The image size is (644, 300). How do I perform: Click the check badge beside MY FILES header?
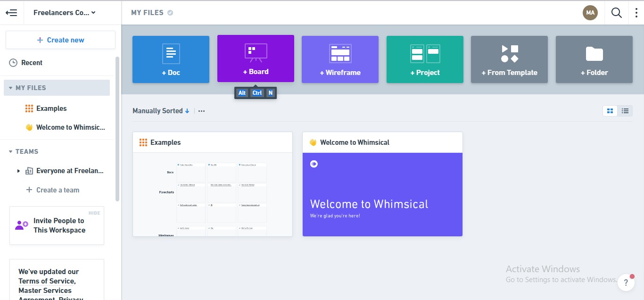tap(170, 13)
